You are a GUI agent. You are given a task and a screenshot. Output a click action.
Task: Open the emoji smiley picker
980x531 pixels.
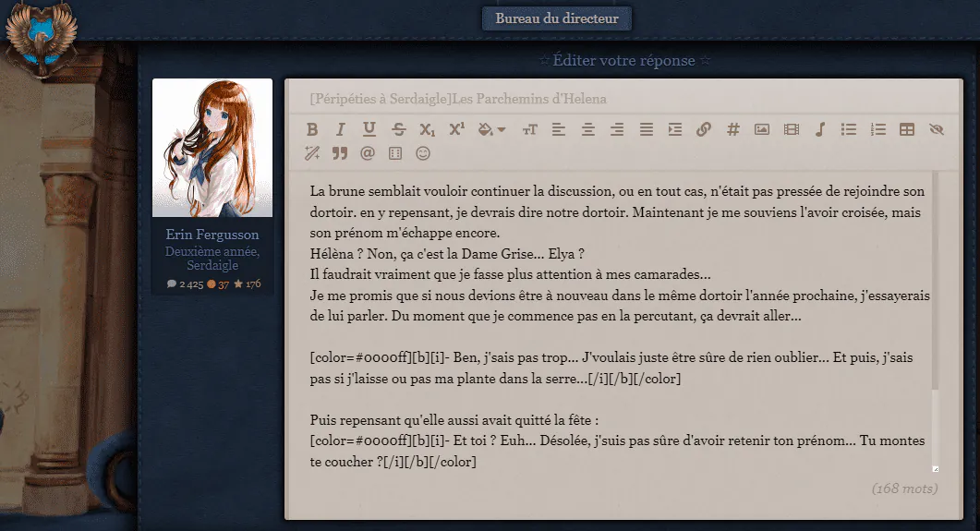point(423,153)
